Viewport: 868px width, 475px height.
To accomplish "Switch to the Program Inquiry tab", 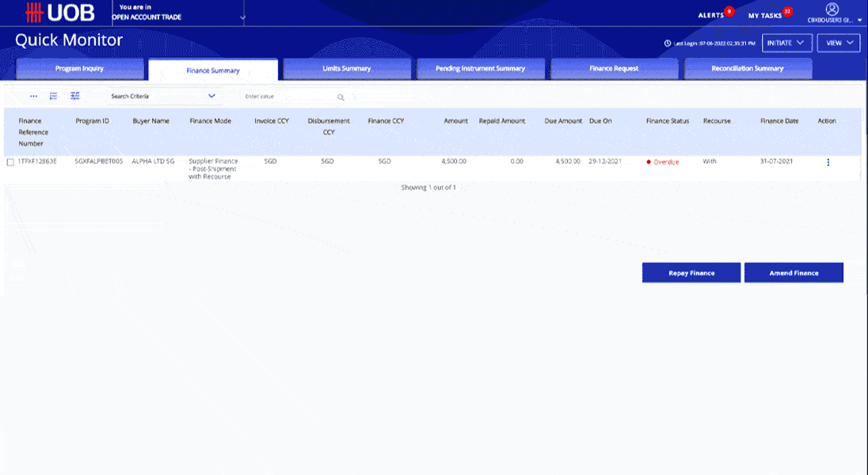I will (x=79, y=69).
